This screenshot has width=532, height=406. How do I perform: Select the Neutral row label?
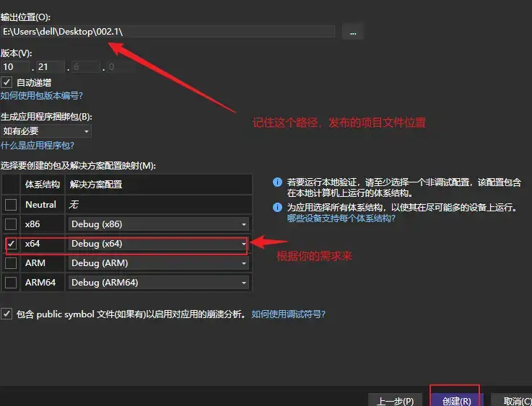coord(40,205)
